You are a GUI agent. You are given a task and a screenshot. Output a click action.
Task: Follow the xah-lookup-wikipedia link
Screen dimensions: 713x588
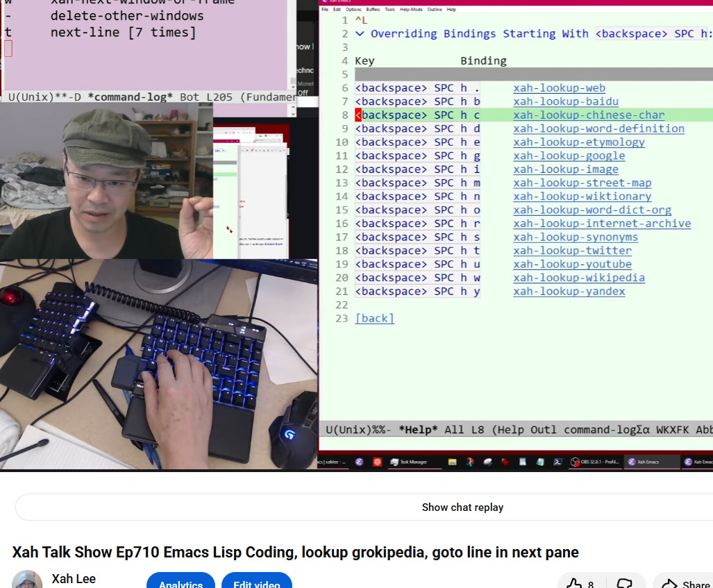pos(578,278)
